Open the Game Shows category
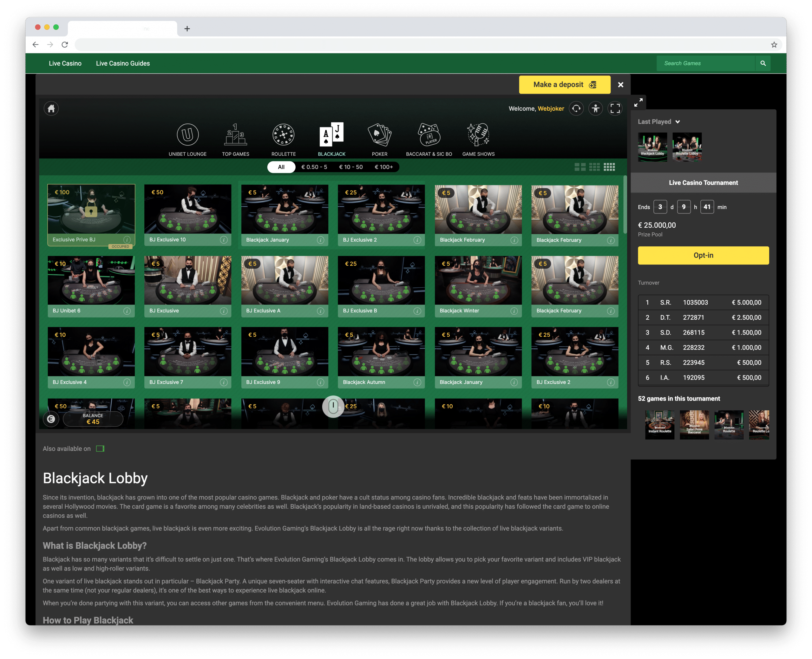The image size is (812, 659). (478, 139)
